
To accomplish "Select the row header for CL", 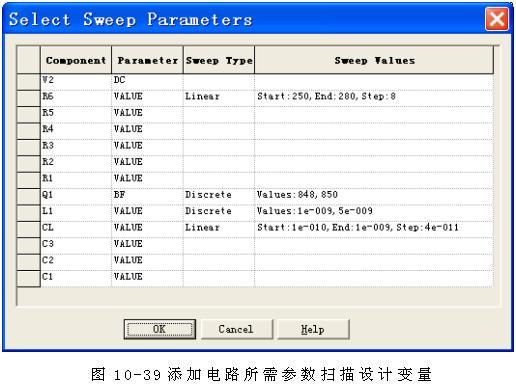I will click(29, 229).
